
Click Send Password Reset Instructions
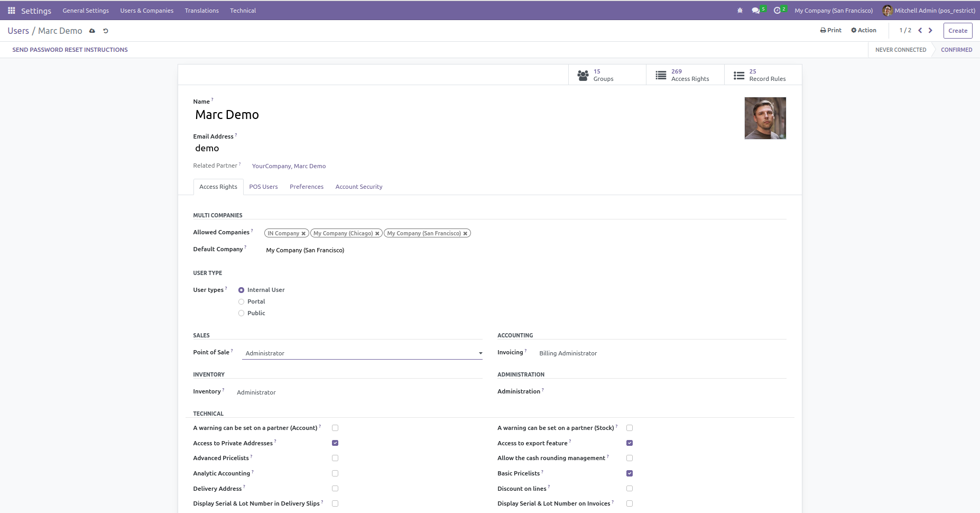coord(70,50)
